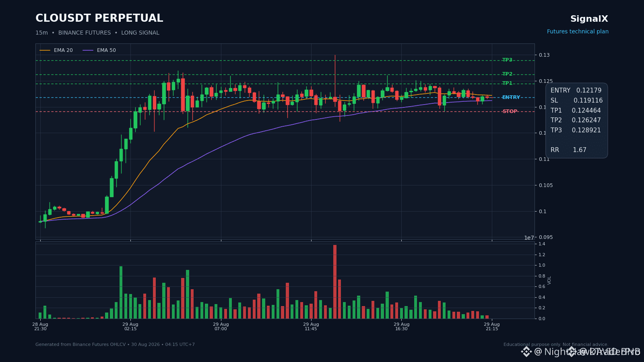Click the vertical VOL axis title
The width and height of the screenshot is (644, 362).
coord(549,280)
